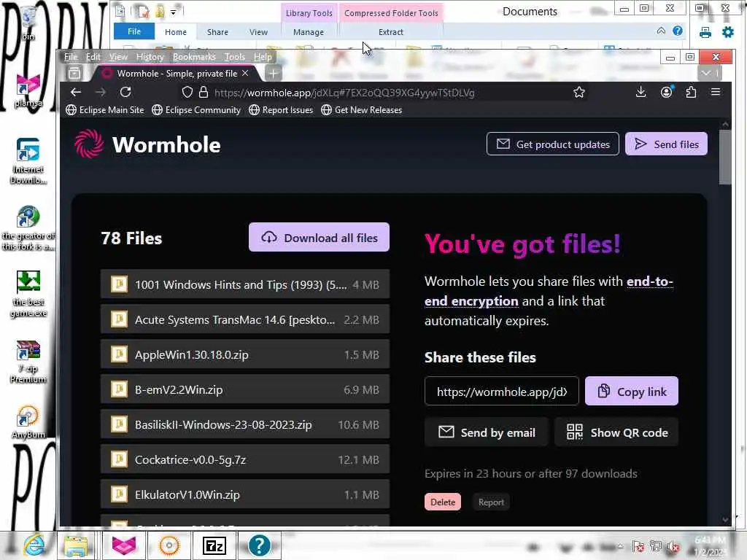Open the browser downloads panel
The width and height of the screenshot is (747, 560).
tap(640, 93)
